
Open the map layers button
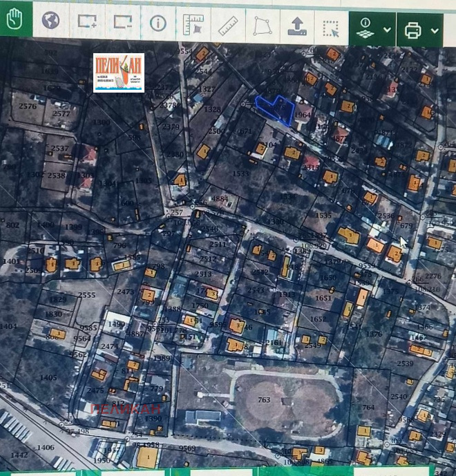365,29
